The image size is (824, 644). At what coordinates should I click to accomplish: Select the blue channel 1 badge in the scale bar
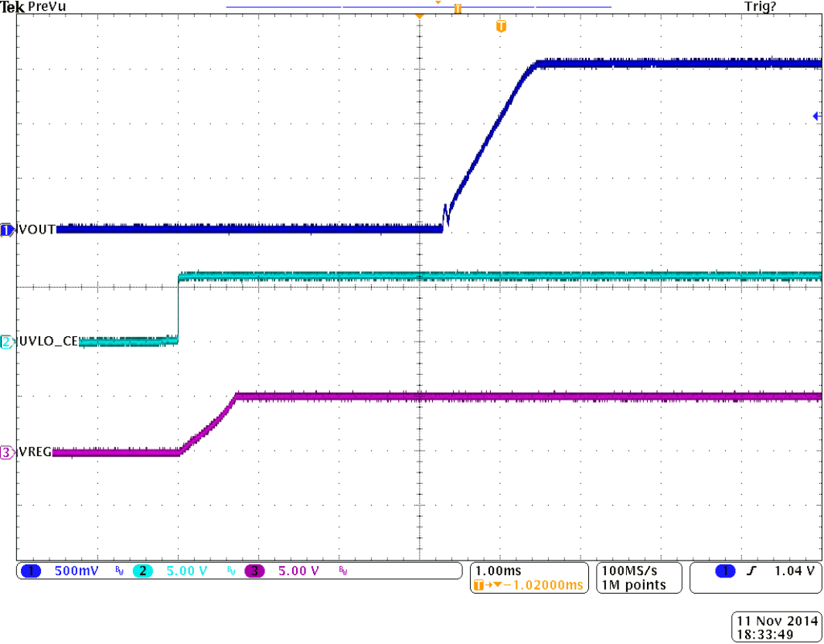(x=32, y=571)
